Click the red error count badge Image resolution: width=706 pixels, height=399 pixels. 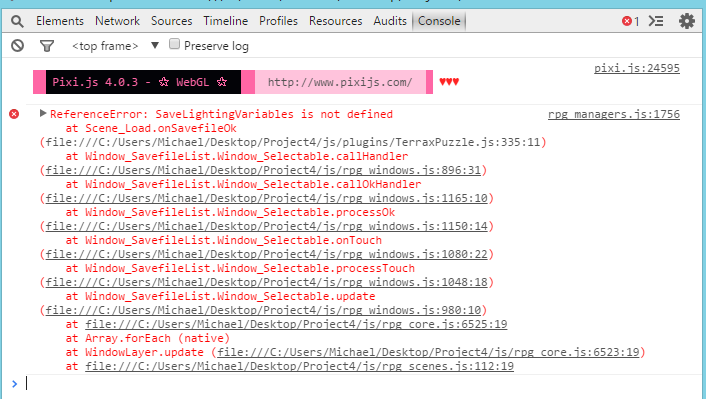pyautogui.click(x=630, y=21)
